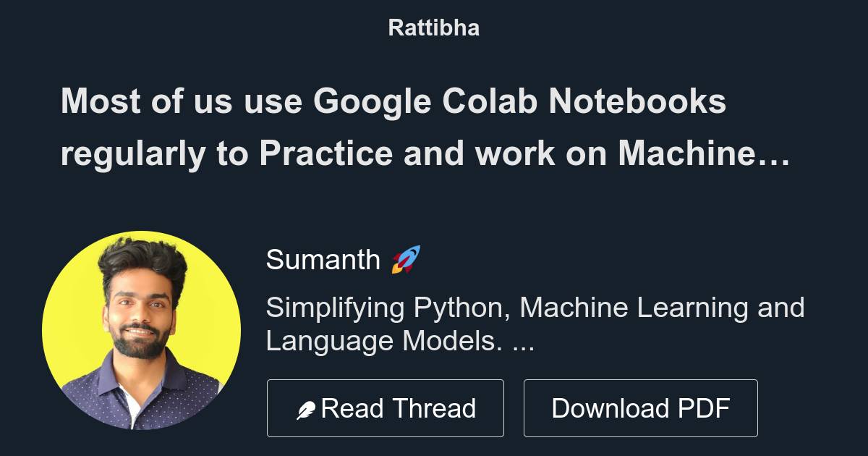Click Download PDF to save the thread

coord(641,408)
